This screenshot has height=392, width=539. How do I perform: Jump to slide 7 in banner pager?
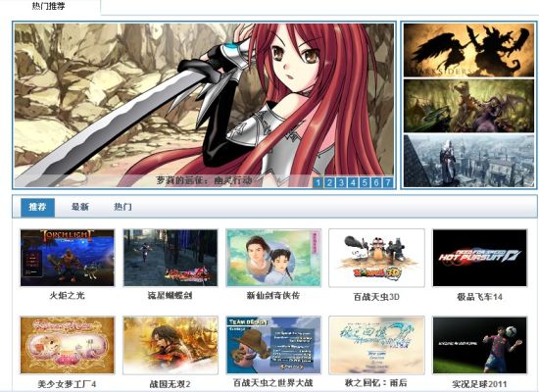pos(388,182)
